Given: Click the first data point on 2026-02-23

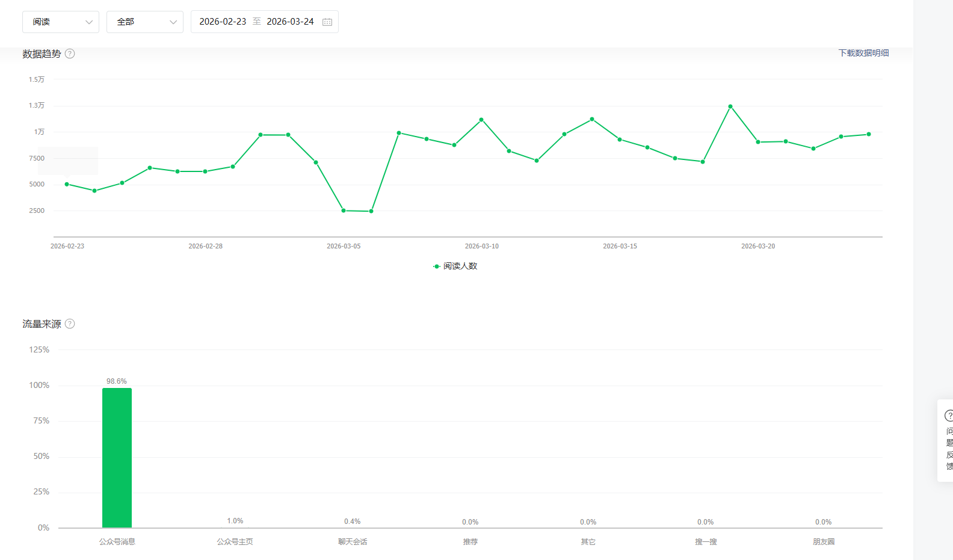Looking at the screenshot, I should click(67, 184).
